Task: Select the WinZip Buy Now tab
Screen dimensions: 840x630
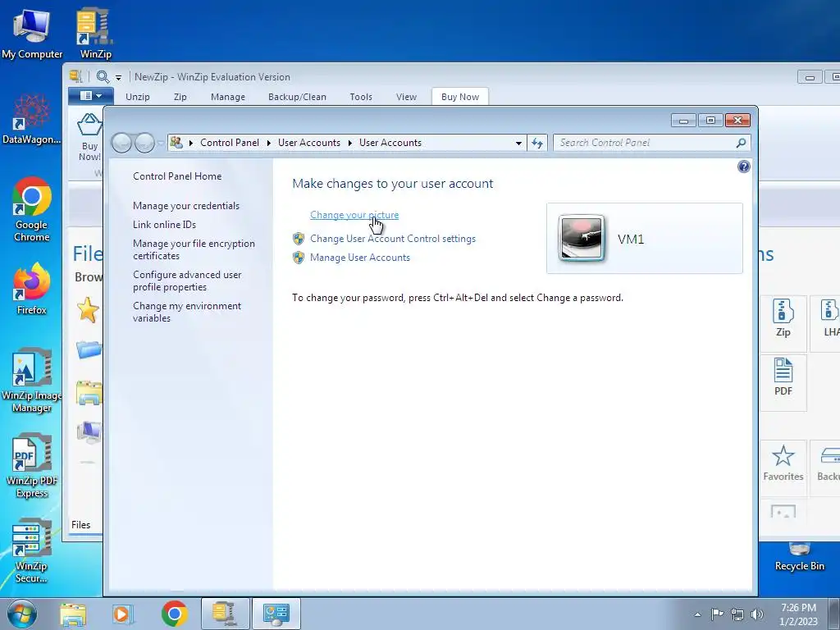Action: (x=460, y=97)
